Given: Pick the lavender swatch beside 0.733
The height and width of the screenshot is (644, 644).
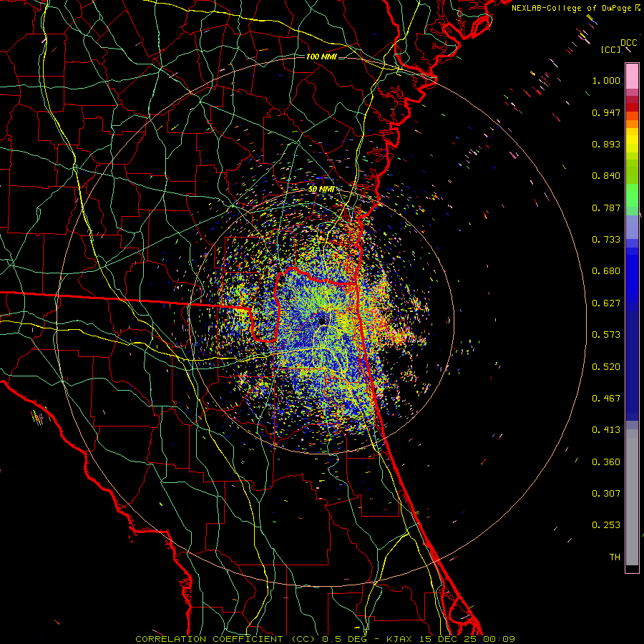Looking at the screenshot, I should coord(632,228).
